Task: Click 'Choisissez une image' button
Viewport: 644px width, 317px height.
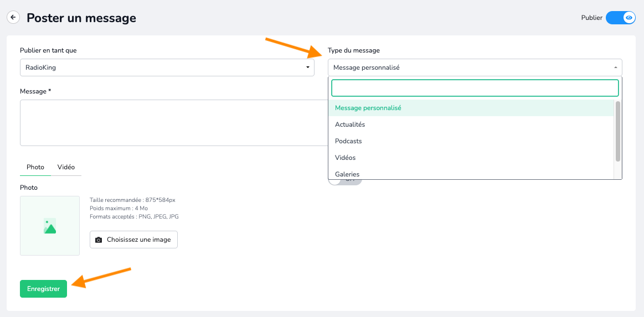Action: point(133,240)
